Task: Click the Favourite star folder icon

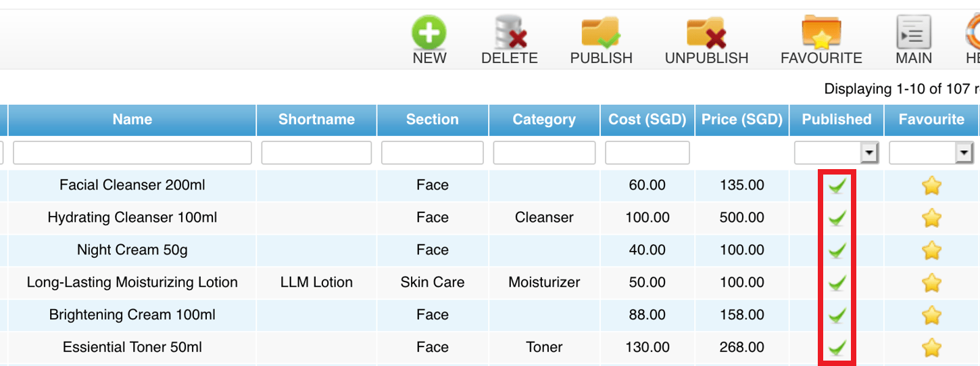Action: coord(821,32)
